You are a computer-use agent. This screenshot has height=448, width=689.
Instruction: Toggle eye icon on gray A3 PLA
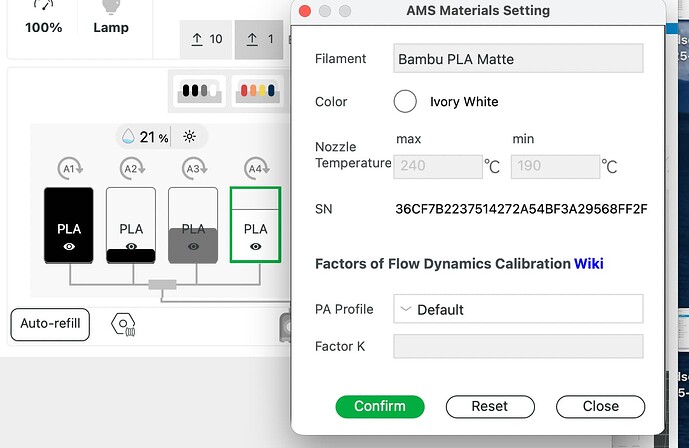click(x=193, y=247)
